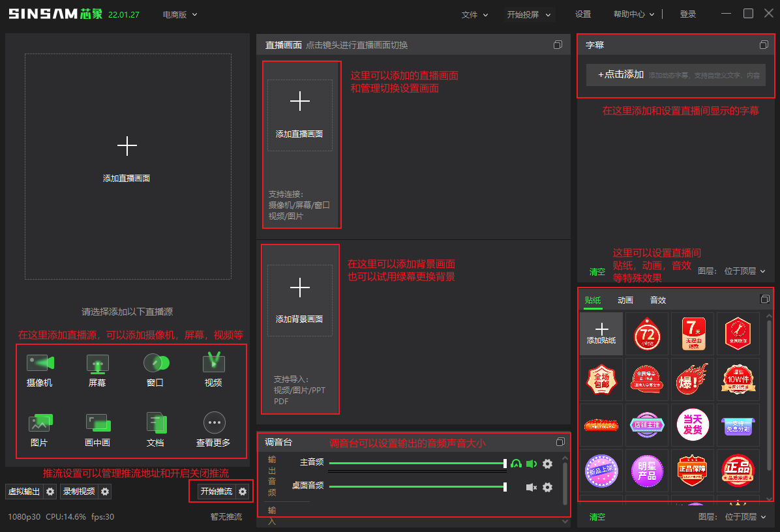Add a picture-in-picture source (画中画)
This screenshot has height=532, width=780.
(98, 430)
